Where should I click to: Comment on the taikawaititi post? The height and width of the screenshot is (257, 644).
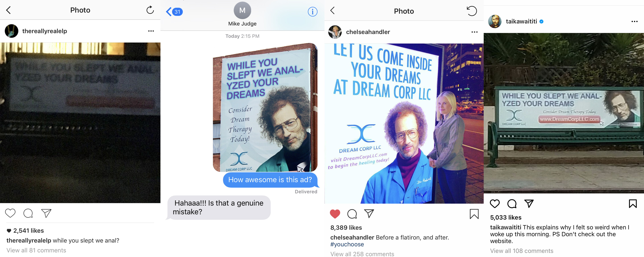(512, 204)
